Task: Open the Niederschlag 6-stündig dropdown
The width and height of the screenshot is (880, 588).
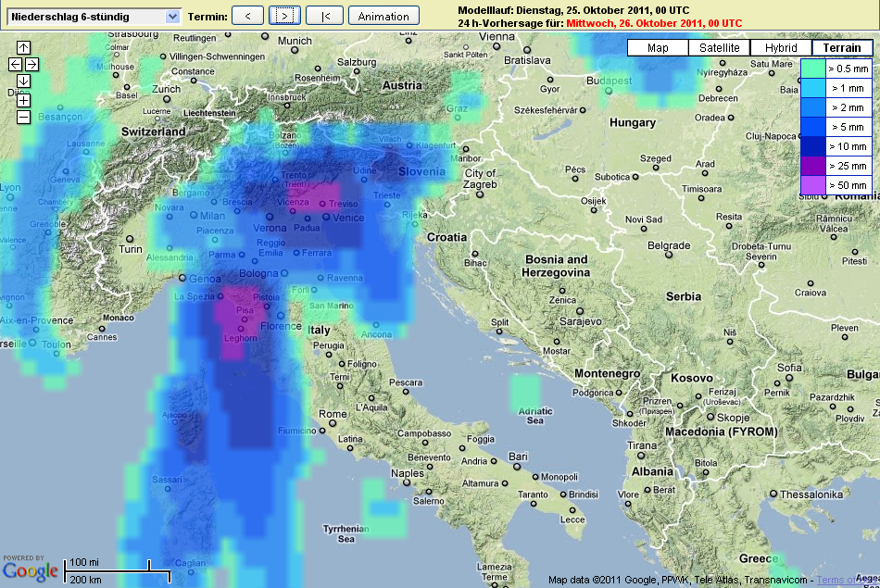Action: pos(93,16)
